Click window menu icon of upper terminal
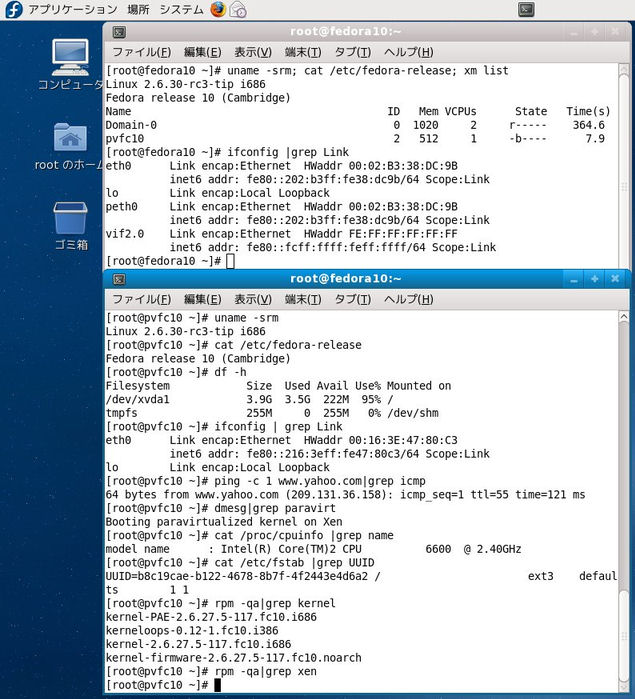 119,32
